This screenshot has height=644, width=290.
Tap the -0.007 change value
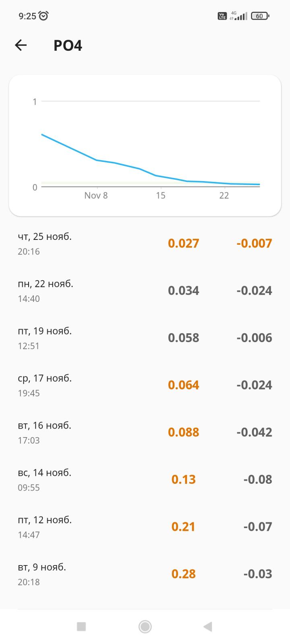pyautogui.click(x=254, y=244)
